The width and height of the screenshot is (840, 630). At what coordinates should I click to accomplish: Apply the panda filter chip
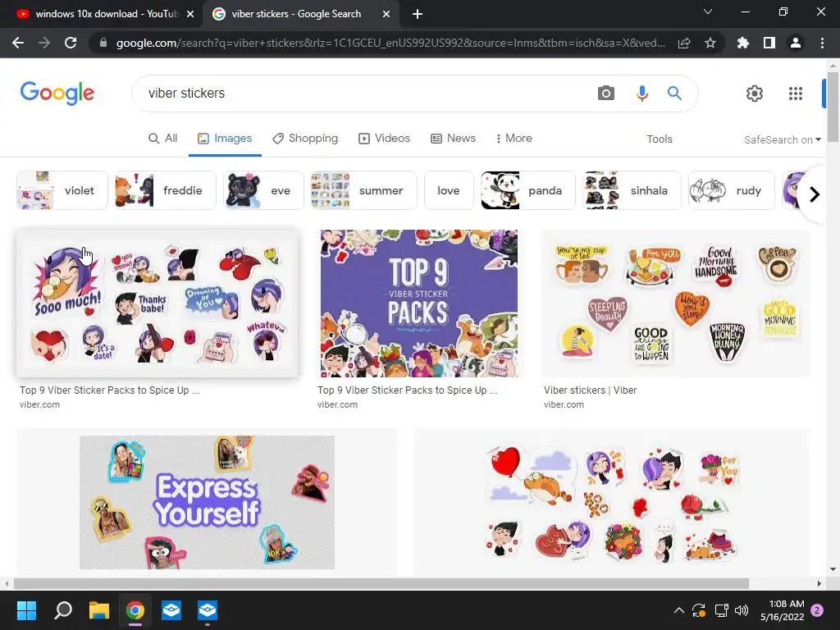(x=528, y=190)
